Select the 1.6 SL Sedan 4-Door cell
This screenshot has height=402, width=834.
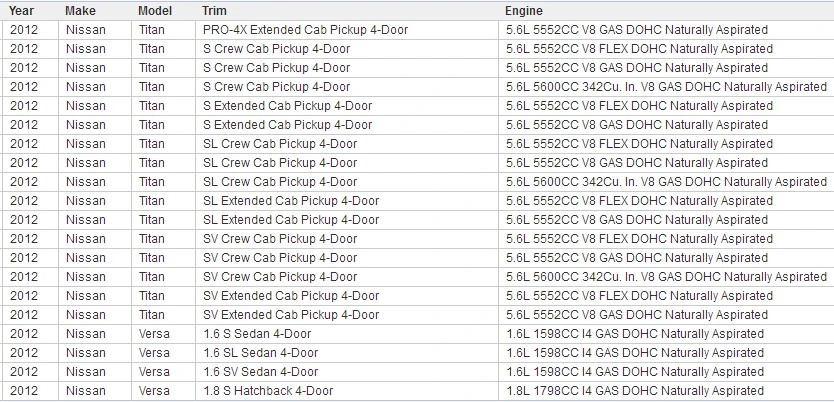point(347,353)
